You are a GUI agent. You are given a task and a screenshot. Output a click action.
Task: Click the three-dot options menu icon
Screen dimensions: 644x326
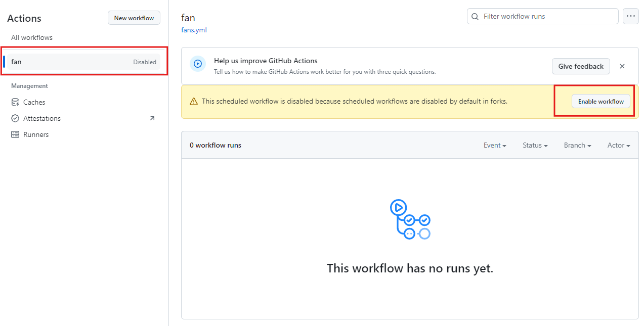point(630,16)
